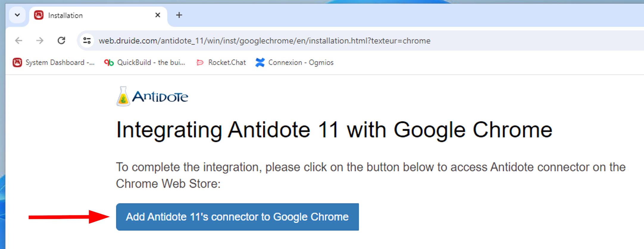
Task: Click System Dashboard bookmark icon
Action: pyautogui.click(x=17, y=62)
